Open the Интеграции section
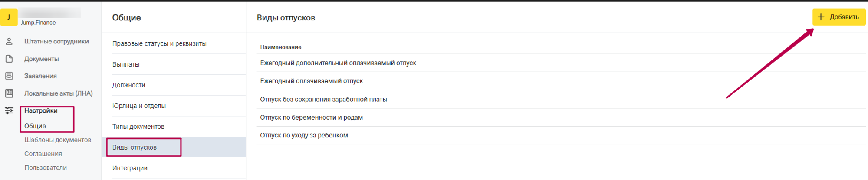868x180 pixels. [130, 168]
